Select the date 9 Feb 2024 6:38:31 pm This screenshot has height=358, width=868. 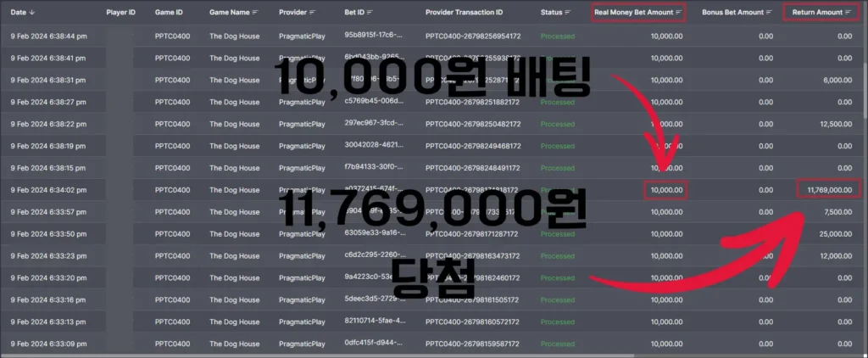coord(48,81)
